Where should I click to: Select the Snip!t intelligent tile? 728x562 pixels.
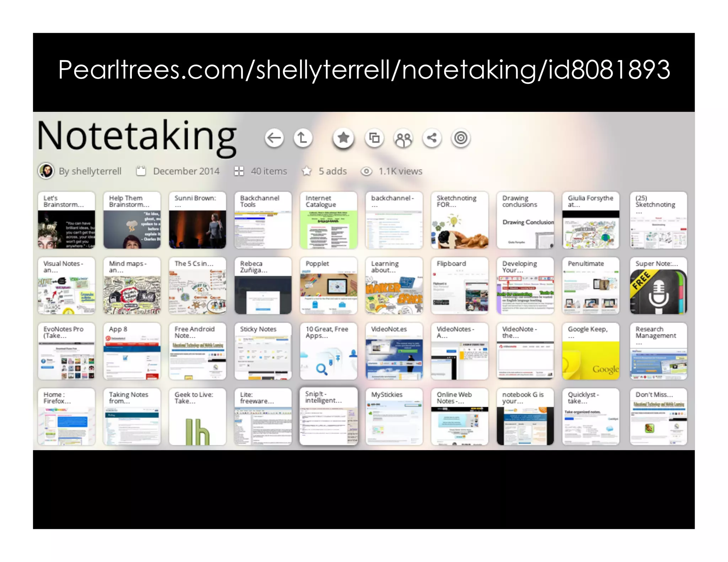(x=328, y=416)
